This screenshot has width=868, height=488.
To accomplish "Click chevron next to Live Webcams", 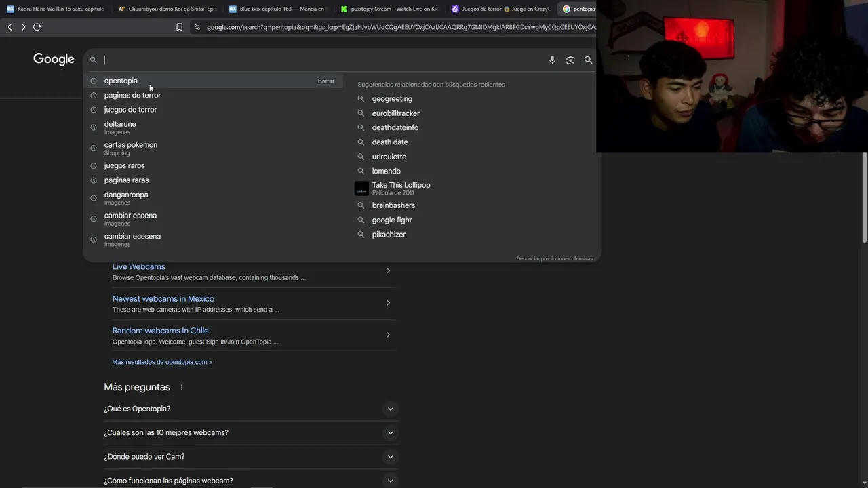I will [x=388, y=271].
